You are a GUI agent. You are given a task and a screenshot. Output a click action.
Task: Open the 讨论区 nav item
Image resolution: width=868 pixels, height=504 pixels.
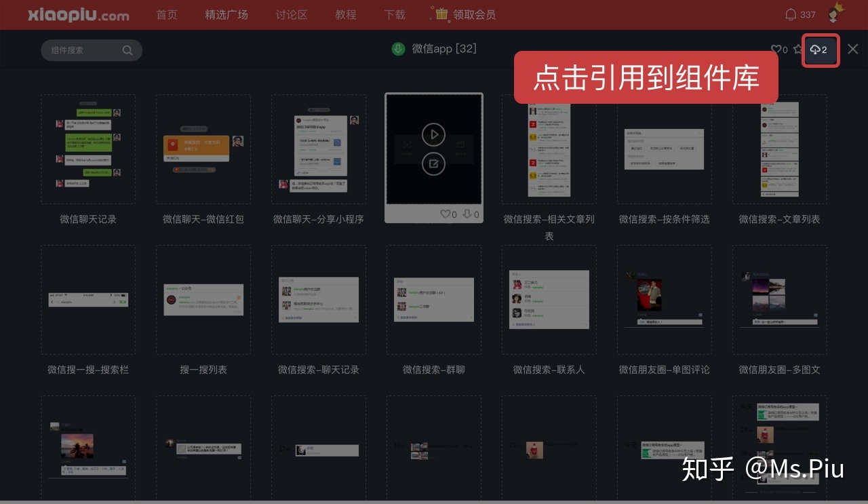pos(292,14)
